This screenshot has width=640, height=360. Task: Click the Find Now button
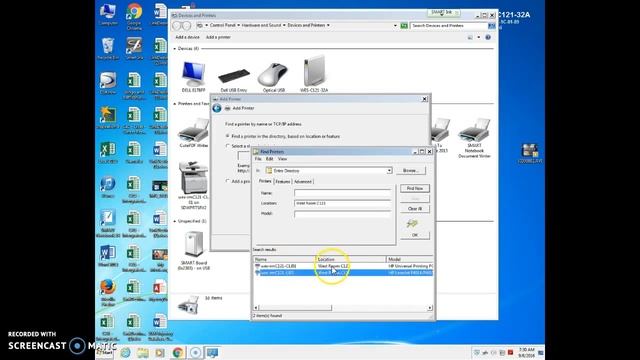coord(415,188)
